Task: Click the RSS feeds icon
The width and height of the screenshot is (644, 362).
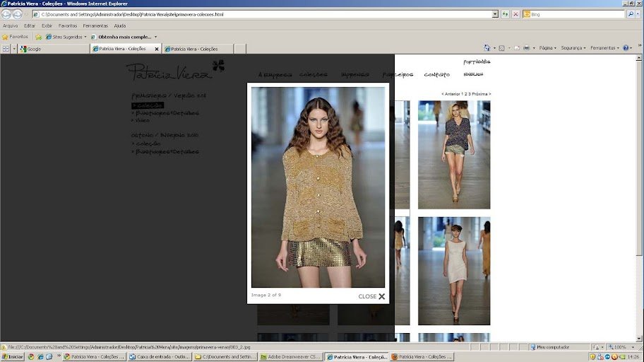Action: (x=501, y=47)
